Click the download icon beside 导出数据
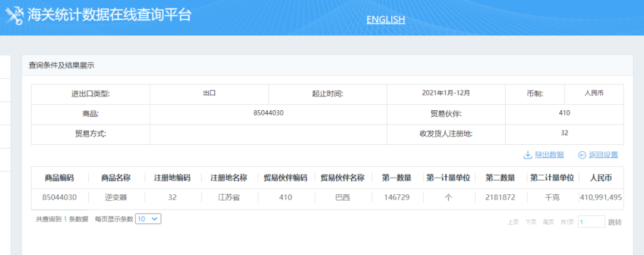Image resolution: width=644 pixels, height=255 pixels. (527, 155)
